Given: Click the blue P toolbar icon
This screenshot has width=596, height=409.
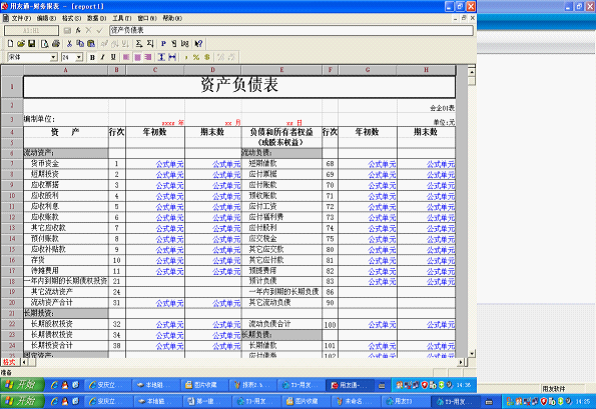Looking at the screenshot, I should (163, 44).
